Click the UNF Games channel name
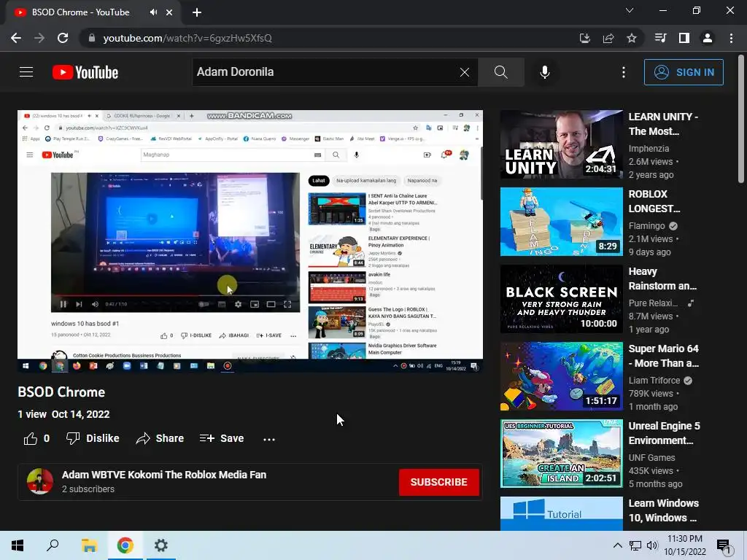747x560 pixels. 651,458
